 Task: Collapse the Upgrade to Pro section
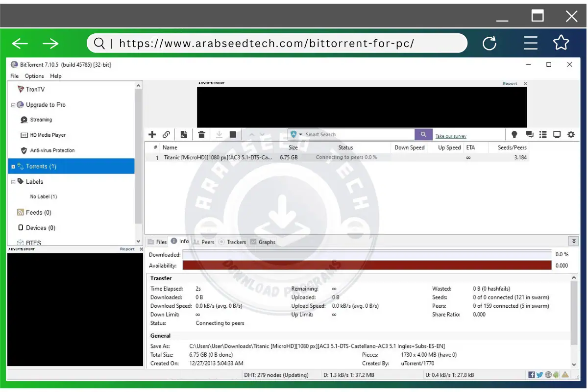pyautogui.click(x=13, y=104)
